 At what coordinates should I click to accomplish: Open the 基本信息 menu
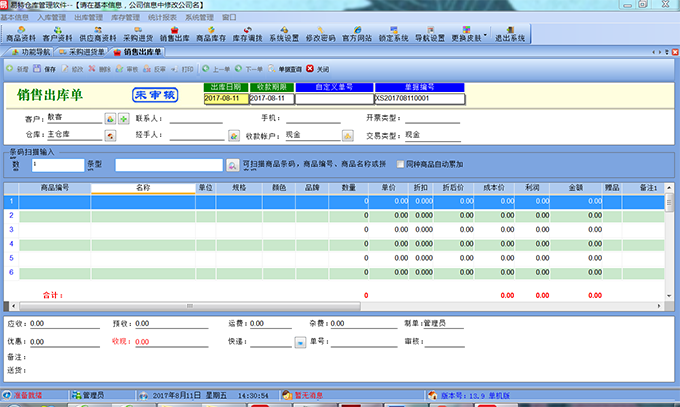(x=14, y=17)
